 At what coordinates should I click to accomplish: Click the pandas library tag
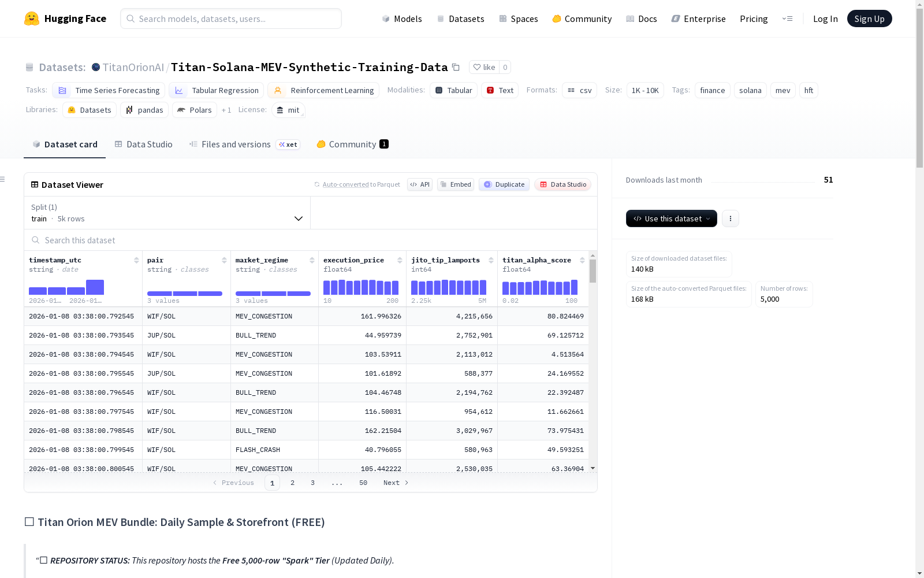point(144,110)
